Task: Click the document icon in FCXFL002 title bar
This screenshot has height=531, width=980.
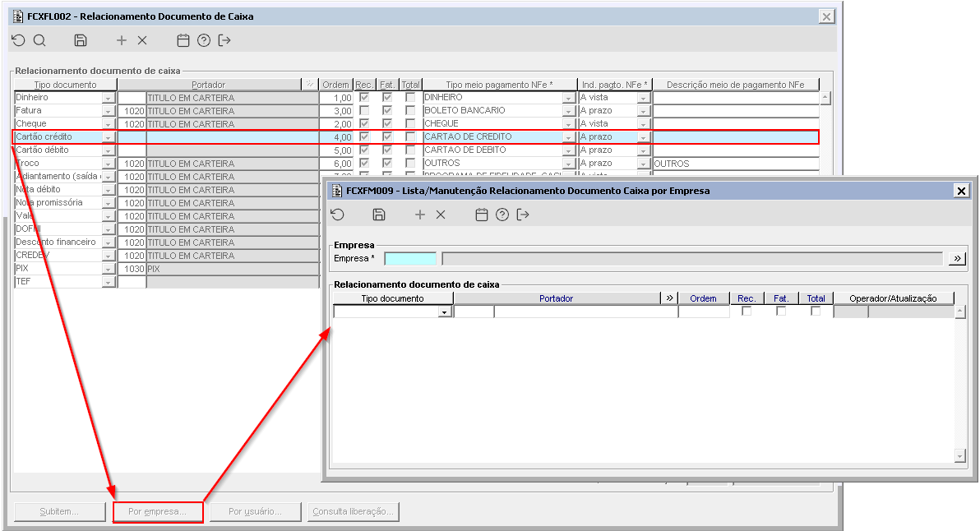Action: 18,16
